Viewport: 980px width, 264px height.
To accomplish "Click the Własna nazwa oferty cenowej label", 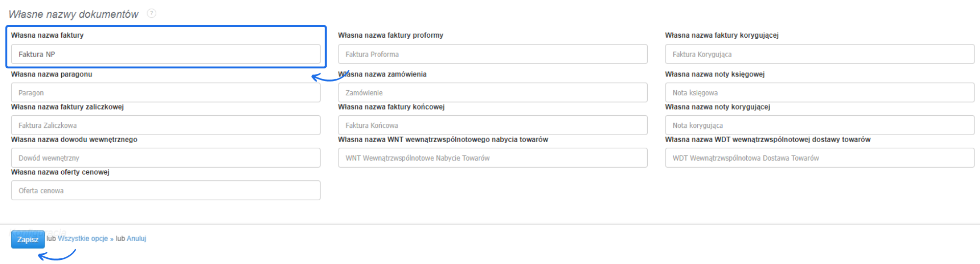I will [60, 172].
